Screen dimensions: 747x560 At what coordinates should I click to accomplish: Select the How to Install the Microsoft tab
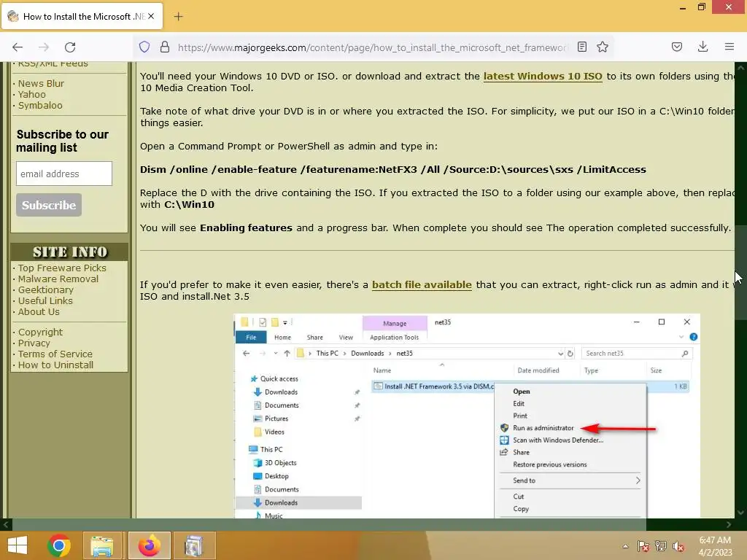click(x=82, y=16)
